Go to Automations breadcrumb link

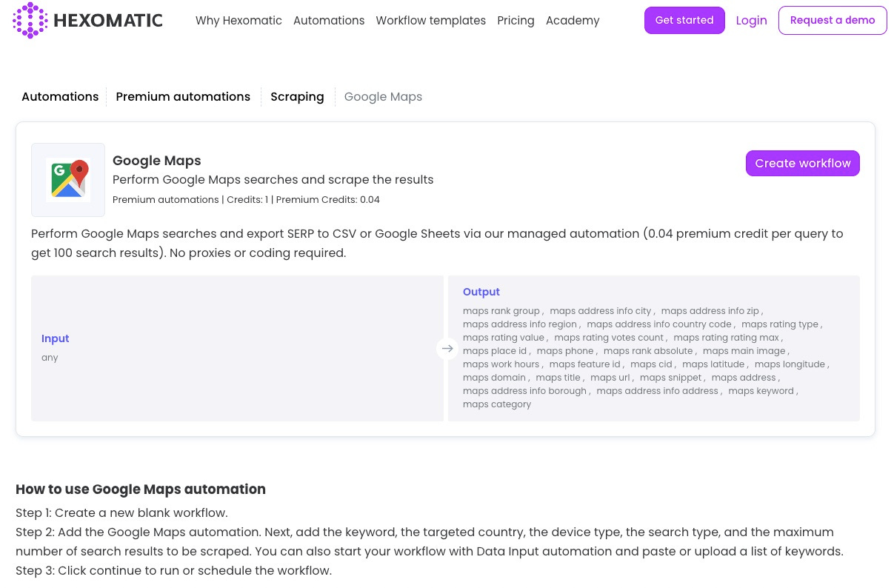pyautogui.click(x=60, y=97)
